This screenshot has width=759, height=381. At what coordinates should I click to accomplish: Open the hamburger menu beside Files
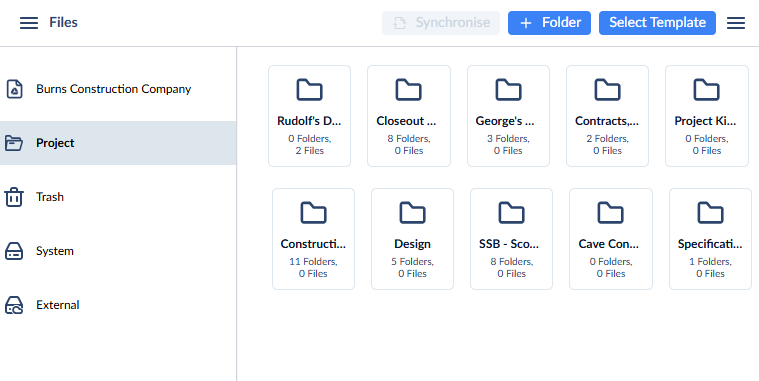29,23
